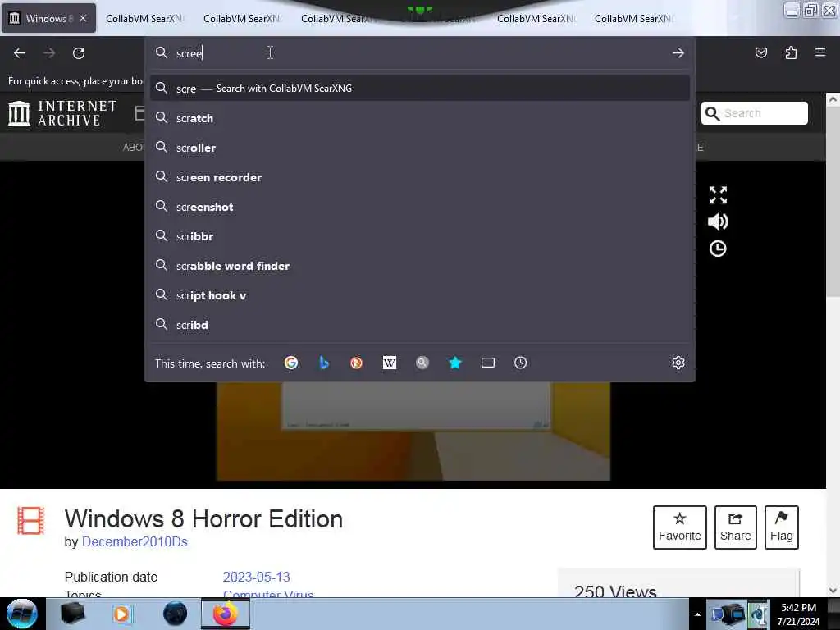This screenshot has width=840, height=630.
Task: Search in history clock icon
Action: click(520, 363)
